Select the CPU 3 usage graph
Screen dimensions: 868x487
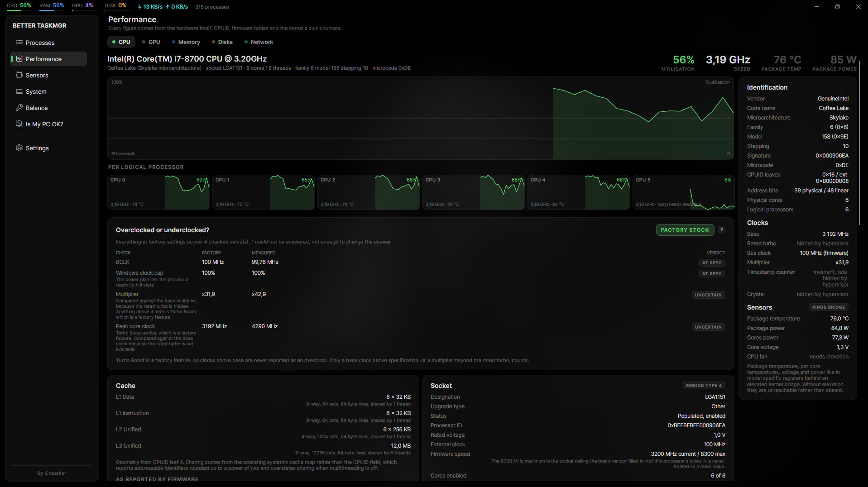tap(474, 192)
